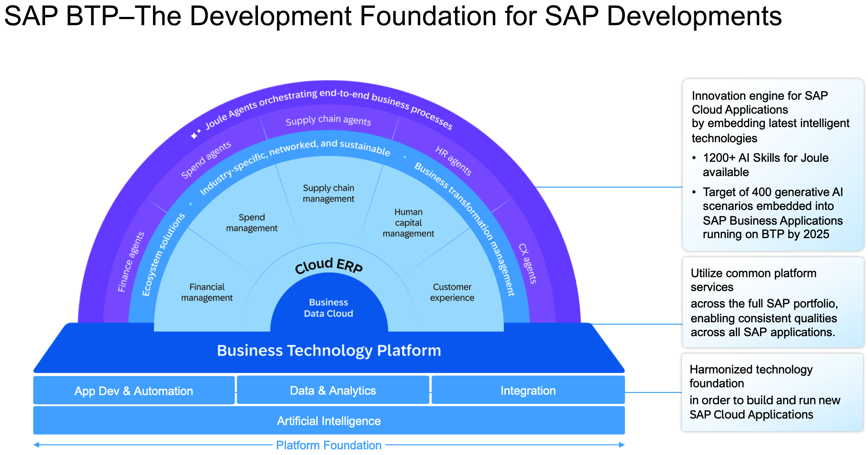
Task: Click the Finance agents label
Action: coord(131,262)
